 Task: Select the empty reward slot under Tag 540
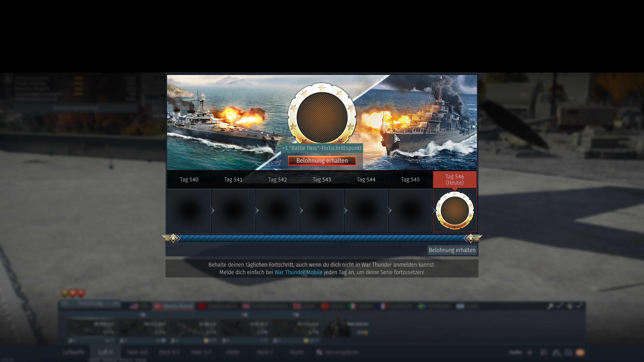click(189, 211)
